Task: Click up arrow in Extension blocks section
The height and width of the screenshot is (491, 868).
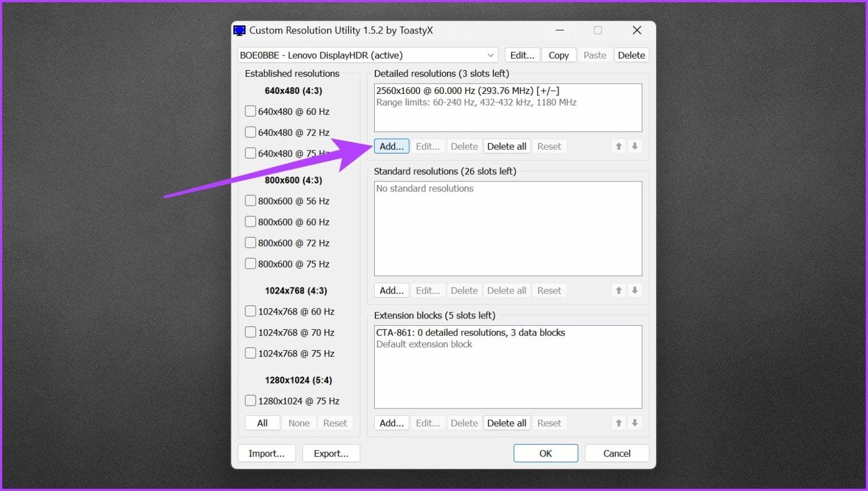Action: [619, 423]
